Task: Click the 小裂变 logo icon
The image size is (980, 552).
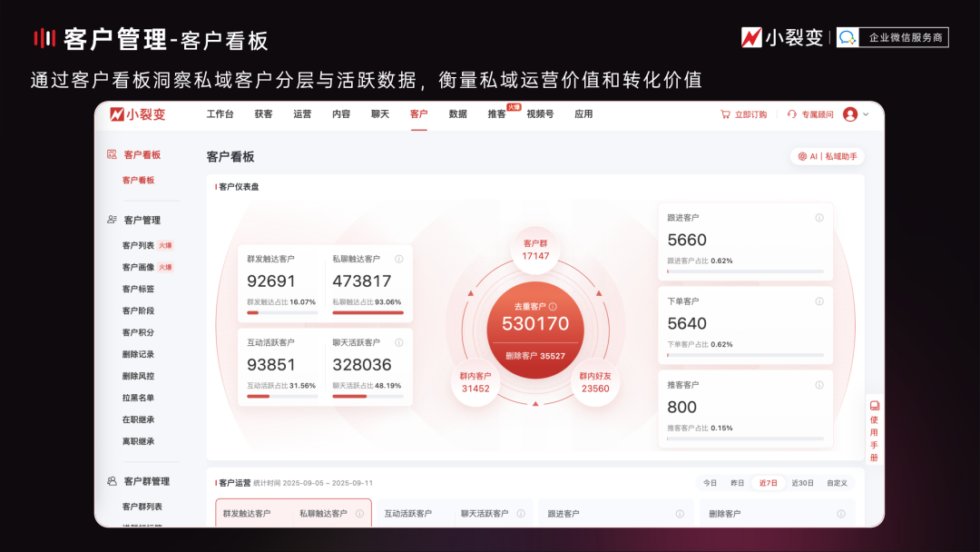Action: (x=117, y=114)
